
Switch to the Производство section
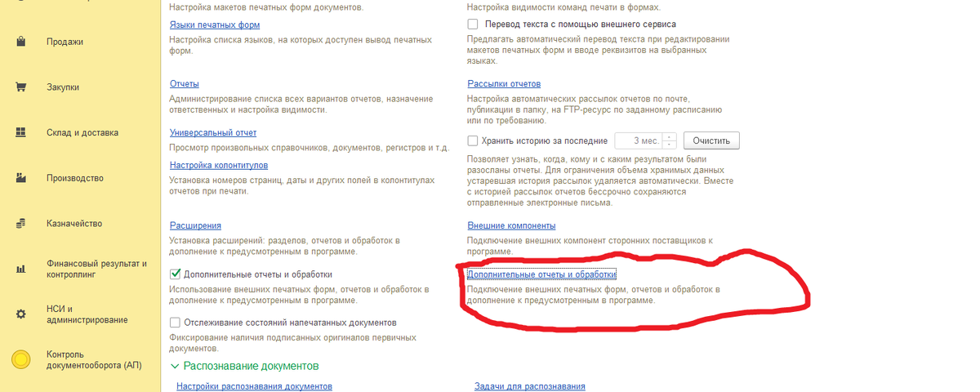(x=75, y=178)
